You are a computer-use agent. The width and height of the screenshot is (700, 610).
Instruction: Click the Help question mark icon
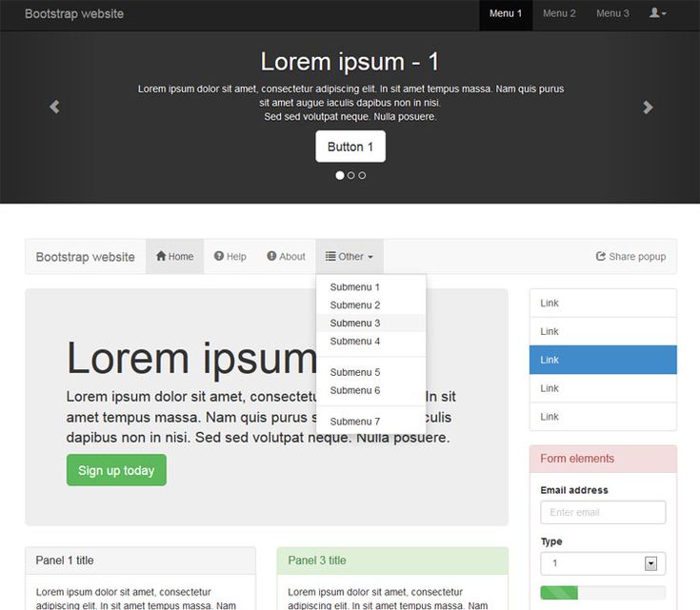click(219, 256)
